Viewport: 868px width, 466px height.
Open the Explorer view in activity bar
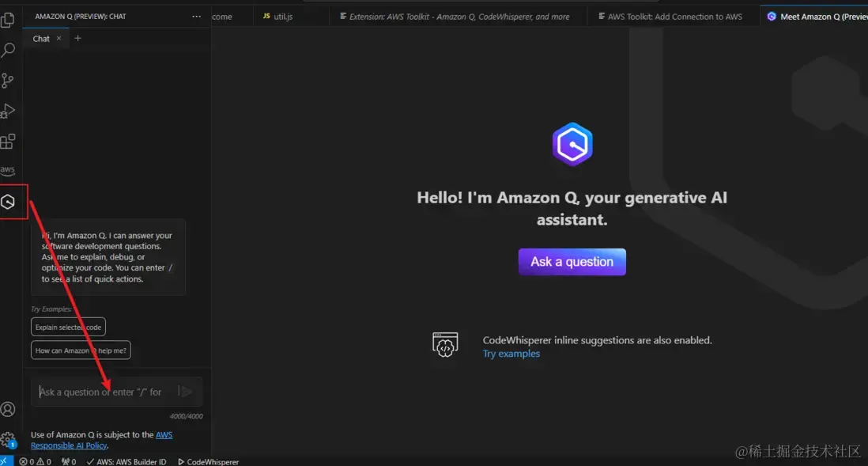[8, 20]
